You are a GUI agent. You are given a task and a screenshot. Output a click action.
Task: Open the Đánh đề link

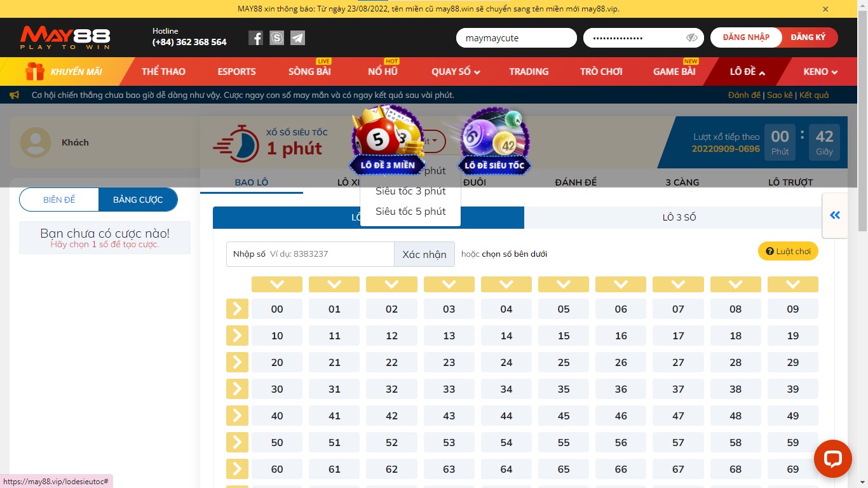(744, 95)
